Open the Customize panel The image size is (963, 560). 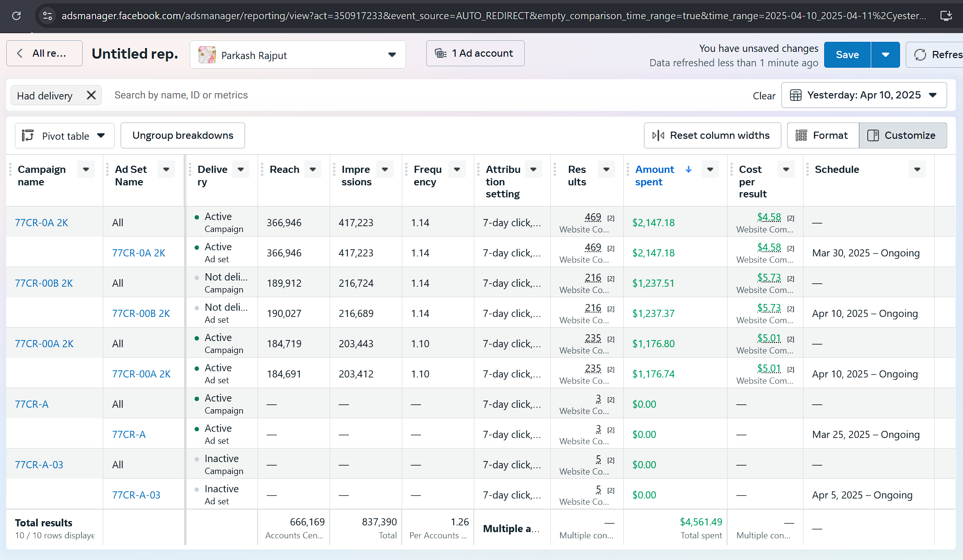[902, 135]
